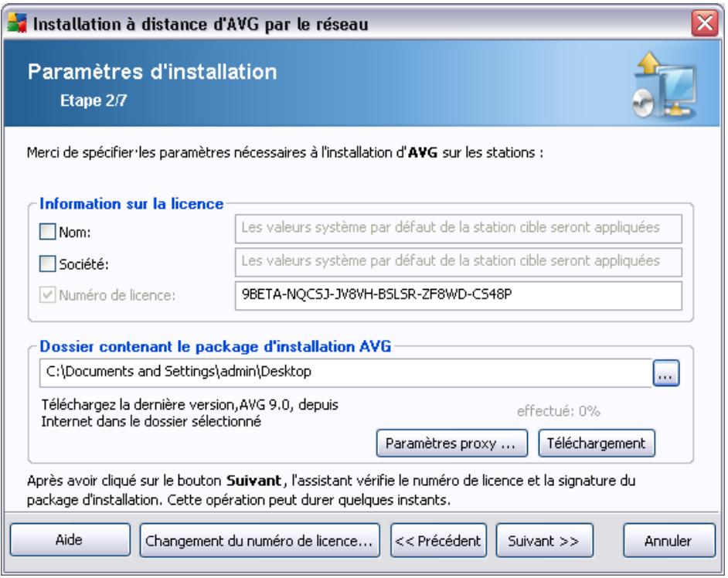Enable the Société checkbox
The height and width of the screenshot is (578, 728).
[47, 263]
